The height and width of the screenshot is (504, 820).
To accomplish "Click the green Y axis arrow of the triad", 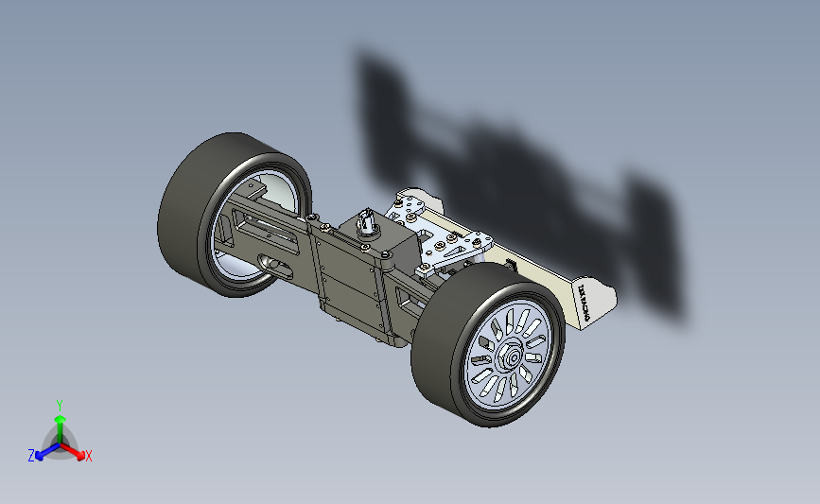I will pos(60,428).
